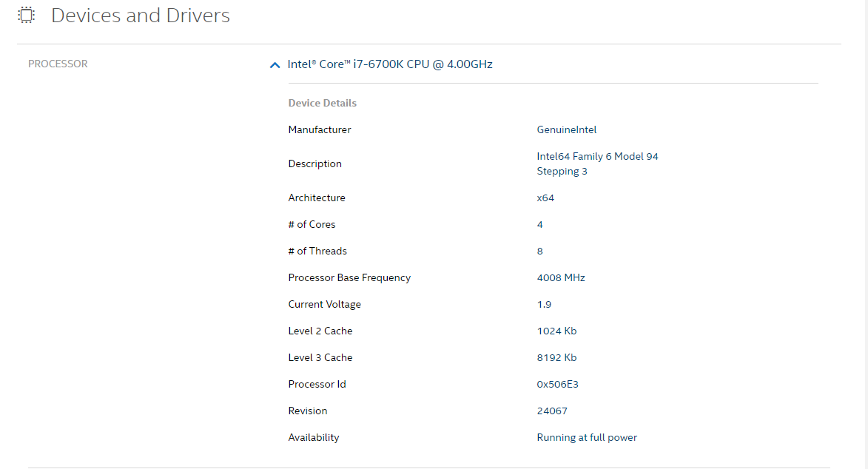Click the Devices and Drivers chip icon
868x469 pixels.
click(x=26, y=15)
